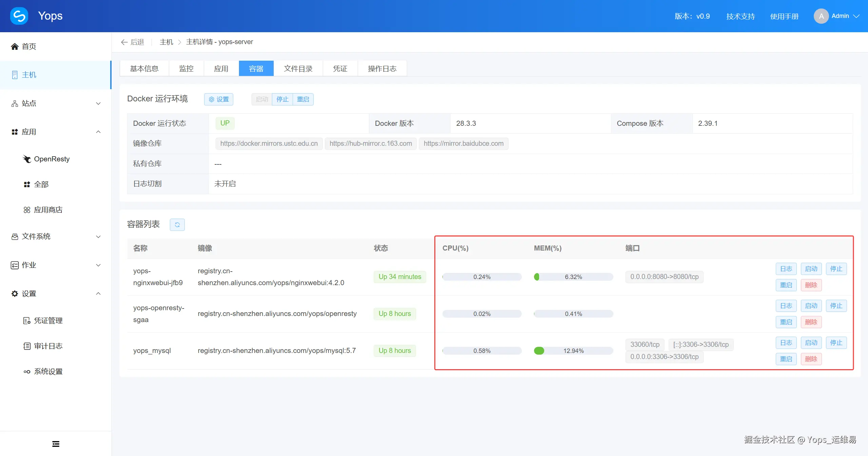Open 凭证管理 settings page
Screen dimensions: 868x456
(48, 321)
